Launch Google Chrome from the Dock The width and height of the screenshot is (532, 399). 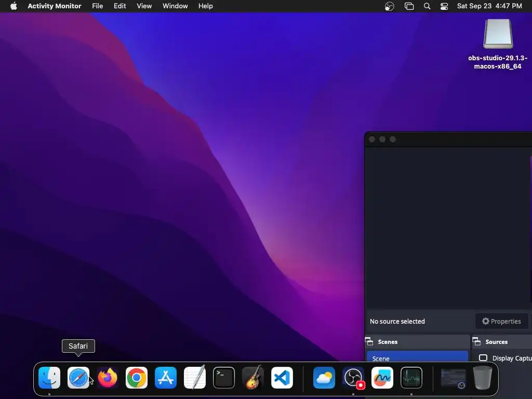coord(137,378)
